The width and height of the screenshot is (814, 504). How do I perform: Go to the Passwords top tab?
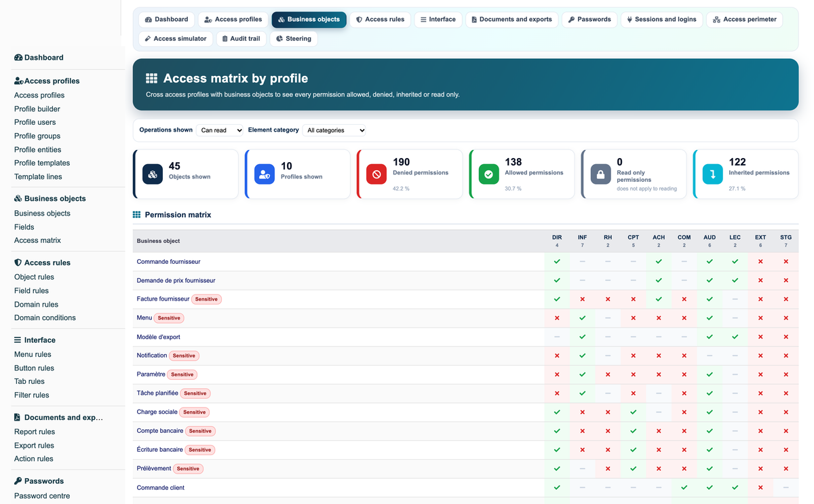pos(589,20)
